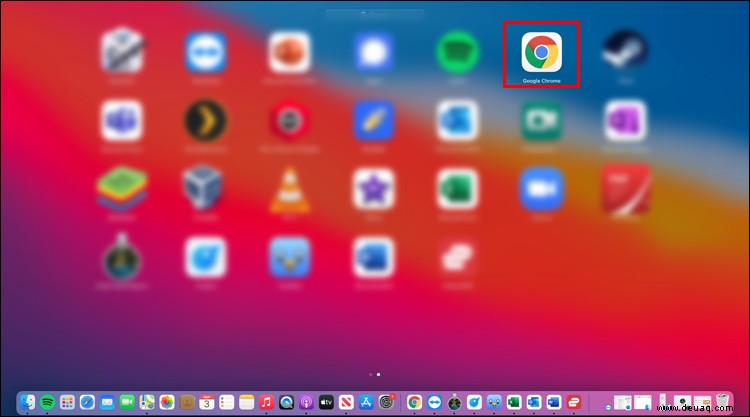750x417 pixels.
Task: Open Contacts from the Dock
Action: [x=187, y=402]
